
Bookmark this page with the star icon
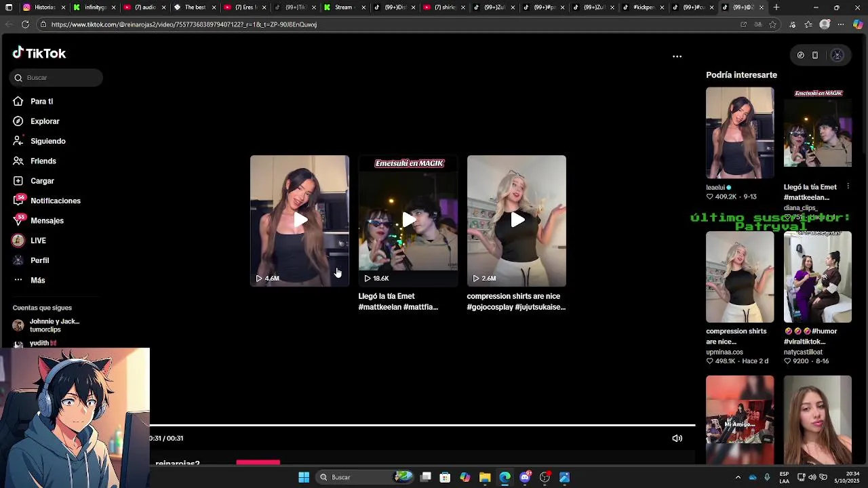[772, 24]
